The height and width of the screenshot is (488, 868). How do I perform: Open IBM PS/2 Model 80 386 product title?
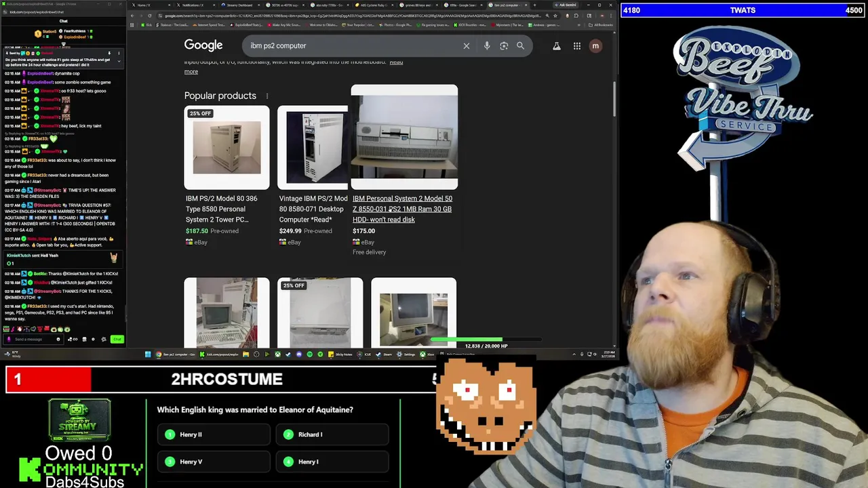tap(222, 209)
